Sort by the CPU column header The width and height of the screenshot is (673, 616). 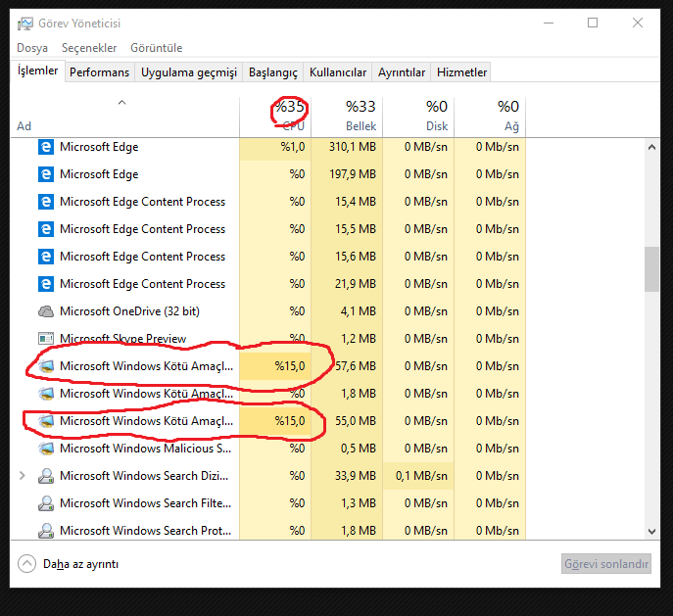point(275,117)
